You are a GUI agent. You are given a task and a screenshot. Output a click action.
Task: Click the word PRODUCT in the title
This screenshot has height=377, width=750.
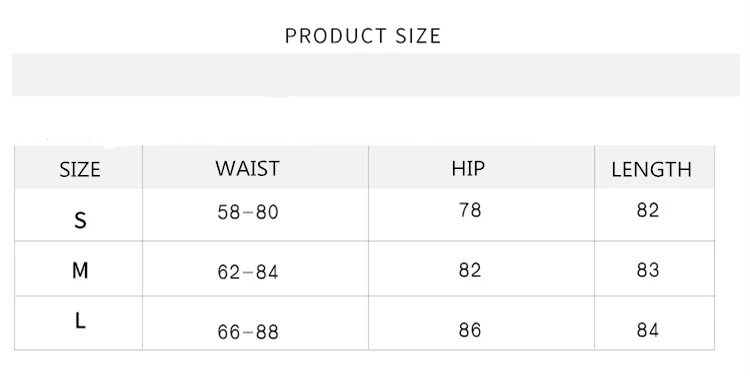[x=336, y=36]
